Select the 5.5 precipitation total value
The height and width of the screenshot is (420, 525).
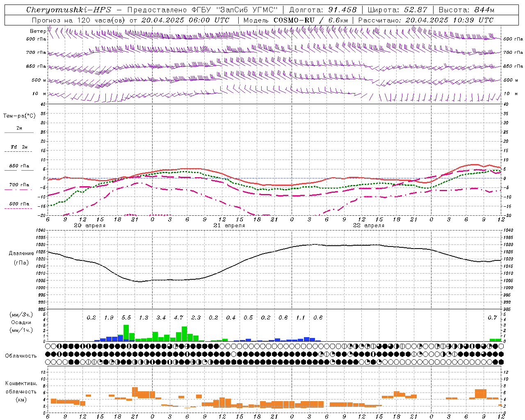(126, 318)
